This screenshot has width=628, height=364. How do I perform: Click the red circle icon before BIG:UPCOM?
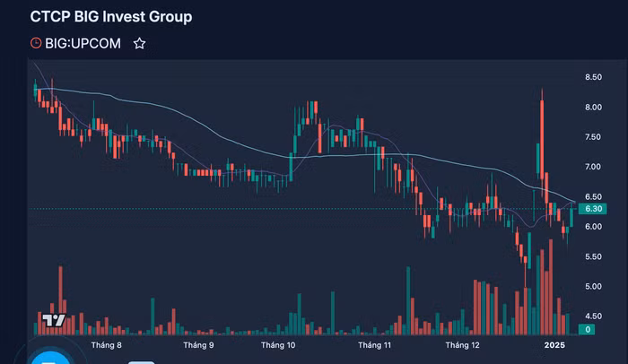36,43
